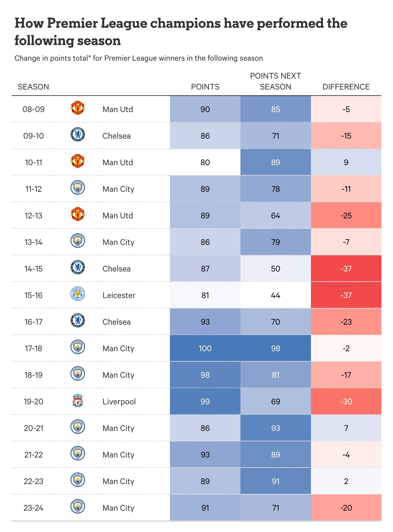Click the DIFFERENCE column header
The width and height of the screenshot is (393, 532).
[x=346, y=87]
